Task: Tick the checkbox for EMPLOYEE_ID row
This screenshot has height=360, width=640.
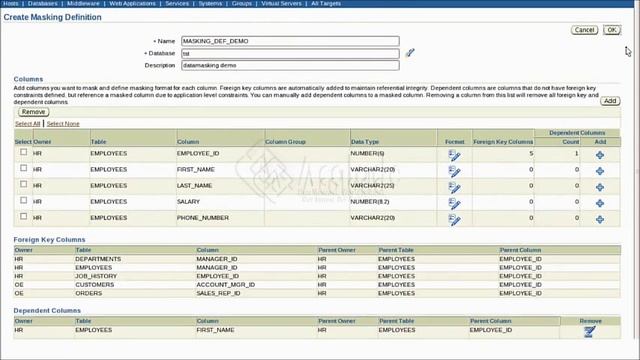Action: pyautogui.click(x=24, y=152)
